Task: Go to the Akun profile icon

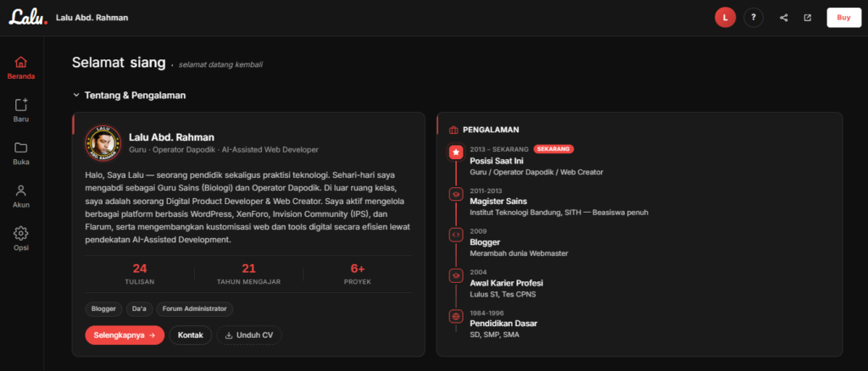Action: (x=21, y=191)
